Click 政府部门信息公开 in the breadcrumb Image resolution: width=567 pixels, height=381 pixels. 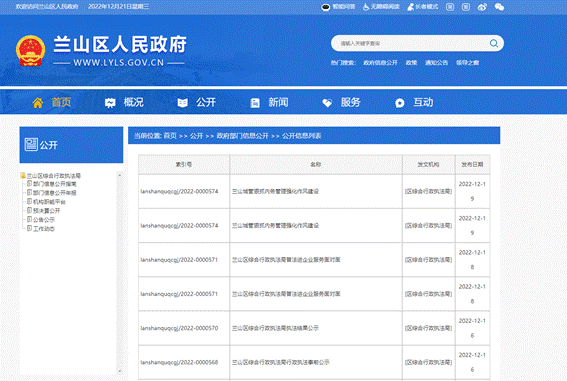(242, 136)
